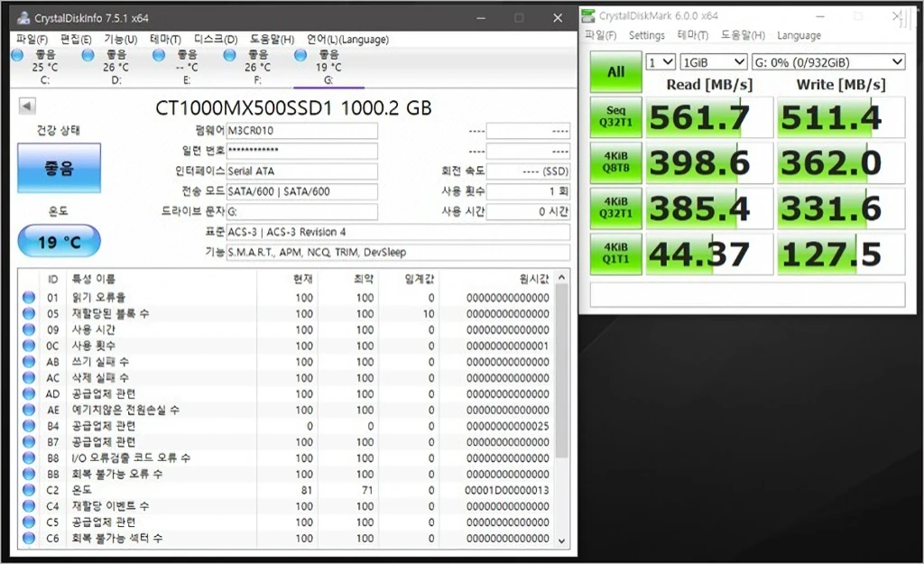Click the serial number masked field

pos(301,151)
